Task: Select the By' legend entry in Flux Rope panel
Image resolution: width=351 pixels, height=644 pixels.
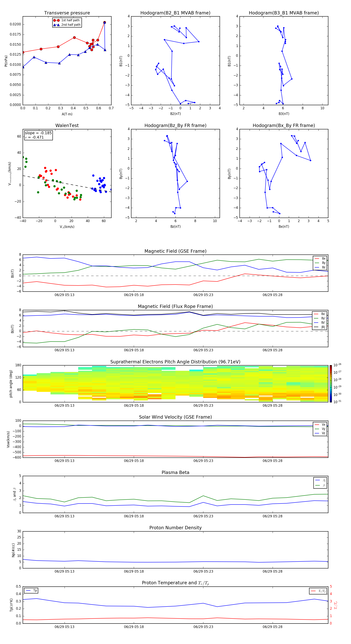Action: [x=320, y=318]
